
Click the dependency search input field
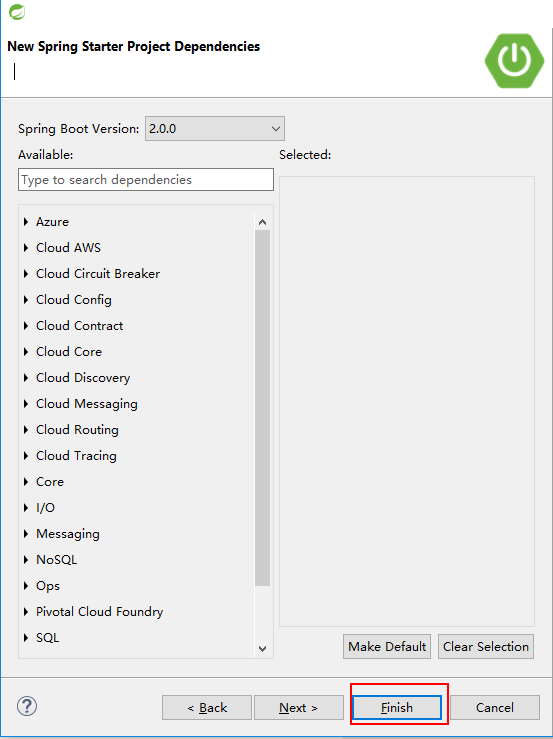click(146, 180)
